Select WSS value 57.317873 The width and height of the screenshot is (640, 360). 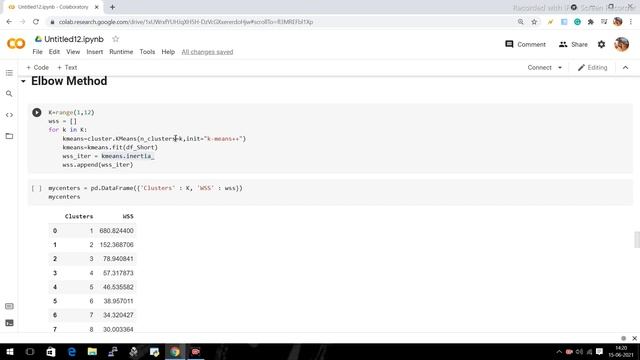(x=118, y=273)
